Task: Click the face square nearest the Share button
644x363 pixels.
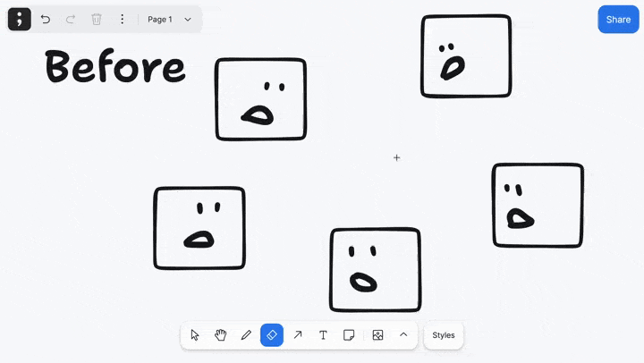Action: [466, 56]
